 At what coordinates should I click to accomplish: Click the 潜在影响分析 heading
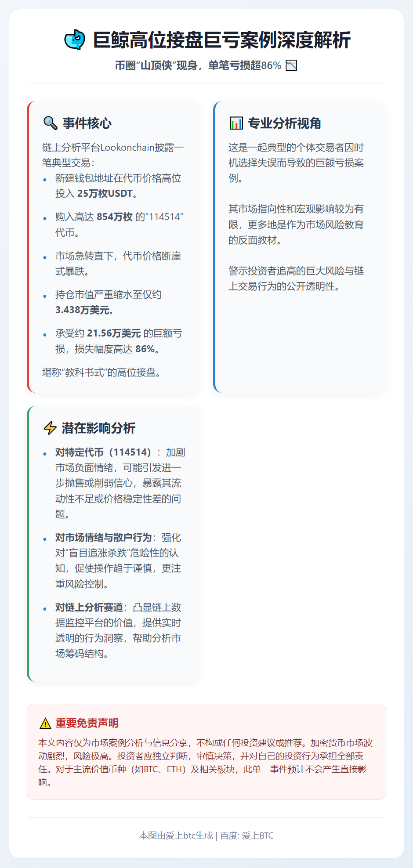point(98,428)
